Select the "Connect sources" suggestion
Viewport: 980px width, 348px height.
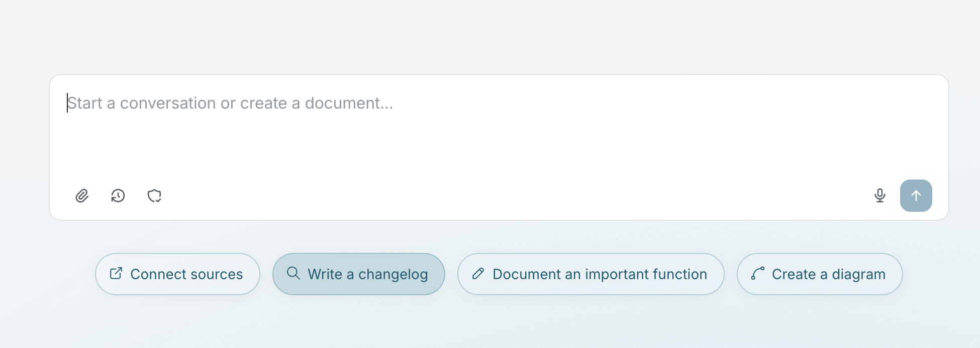[177, 274]
